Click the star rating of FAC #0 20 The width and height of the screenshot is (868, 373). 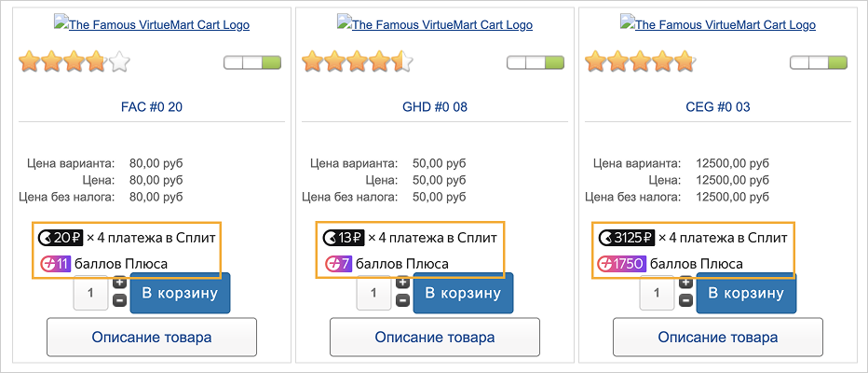pyautogui.click(x=75, y=63)
